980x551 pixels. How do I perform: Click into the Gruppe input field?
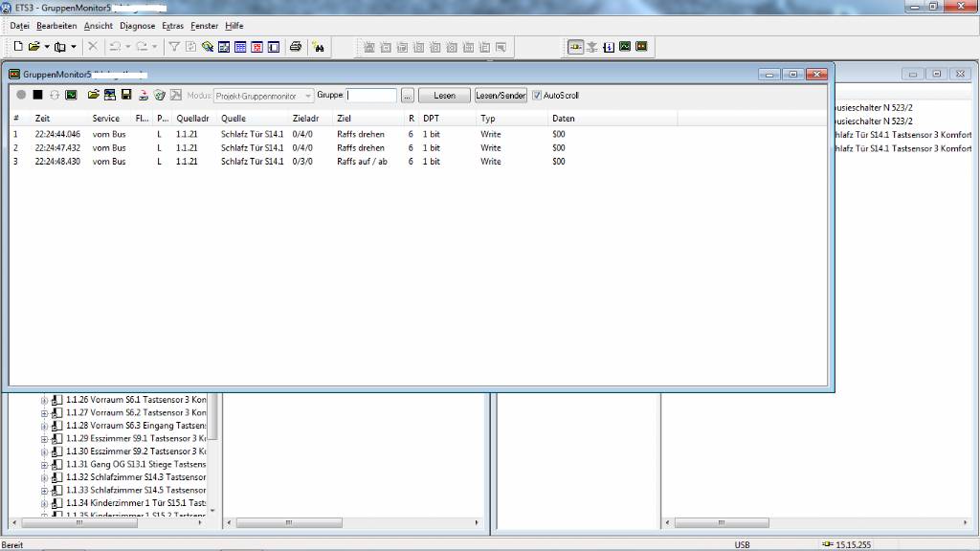[371, 95]
